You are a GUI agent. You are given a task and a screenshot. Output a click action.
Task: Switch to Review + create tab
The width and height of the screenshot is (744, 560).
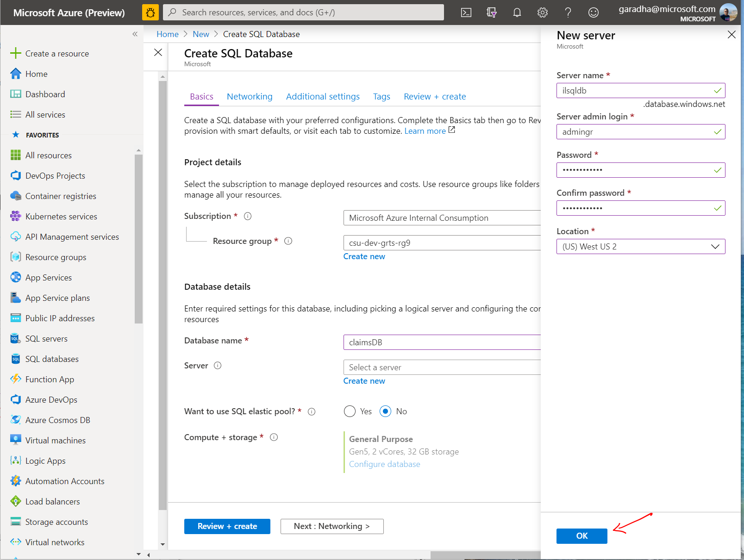click(x=435, y=97)
